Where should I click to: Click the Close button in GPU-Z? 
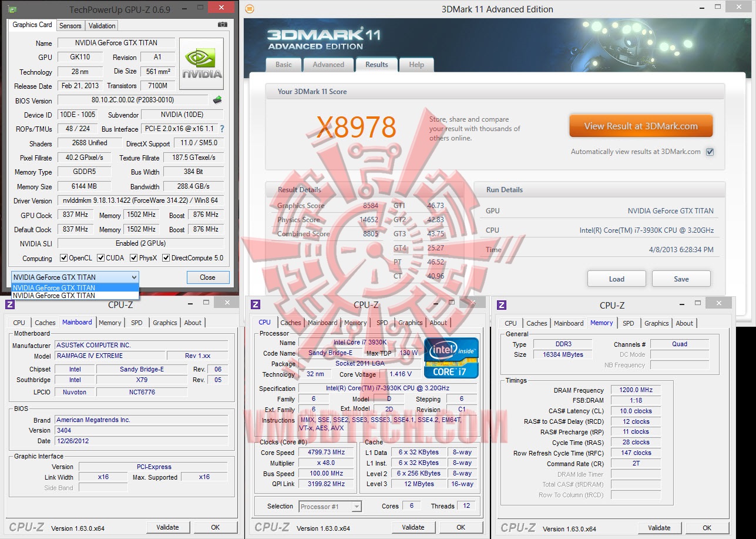(207, 277)
